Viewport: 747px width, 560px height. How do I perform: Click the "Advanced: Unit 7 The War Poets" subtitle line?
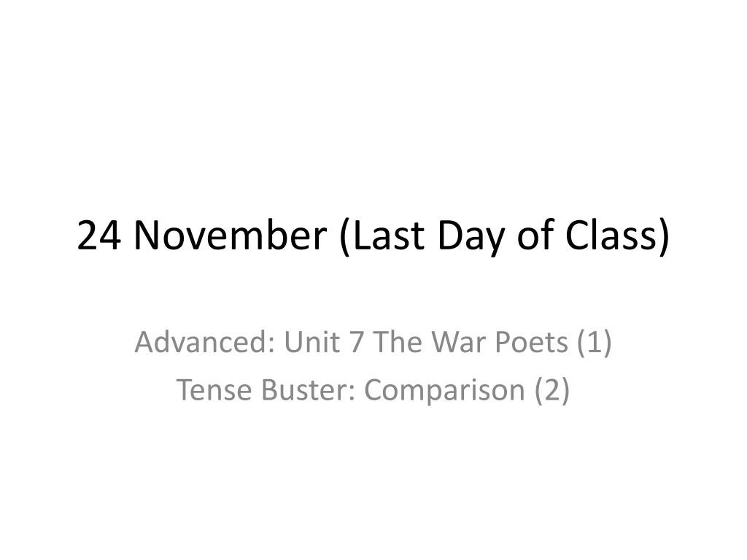coord(373,342)
